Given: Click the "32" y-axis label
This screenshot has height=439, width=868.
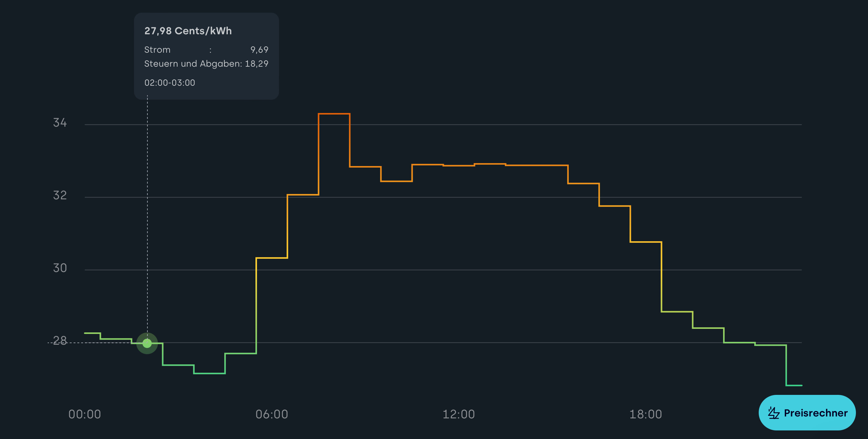Looking at the screenshot, I should [60, 195].
